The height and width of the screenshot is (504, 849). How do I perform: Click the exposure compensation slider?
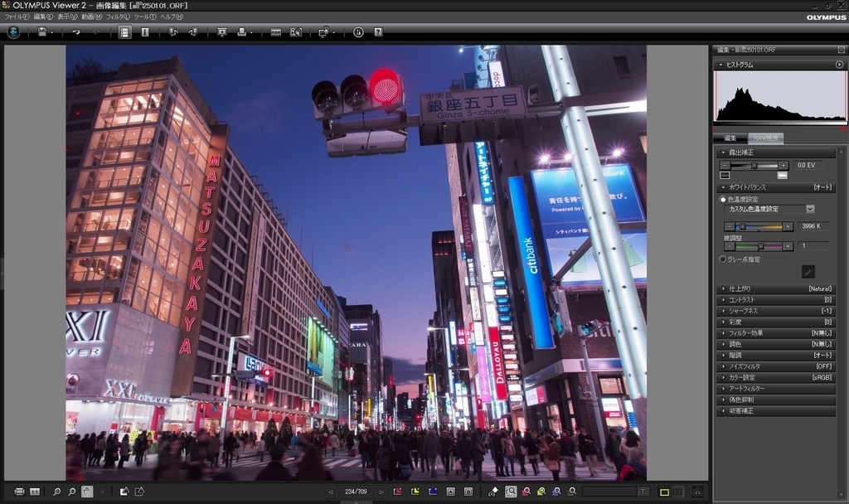(x=754, y=166)
